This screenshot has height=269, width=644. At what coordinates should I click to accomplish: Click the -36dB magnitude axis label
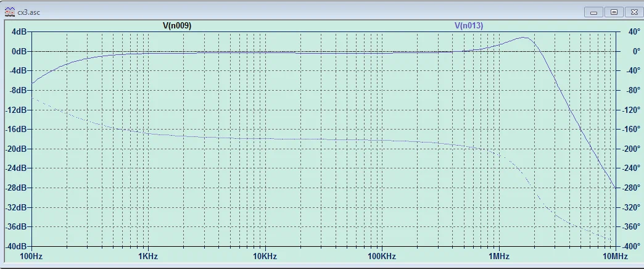pos(17,226)
